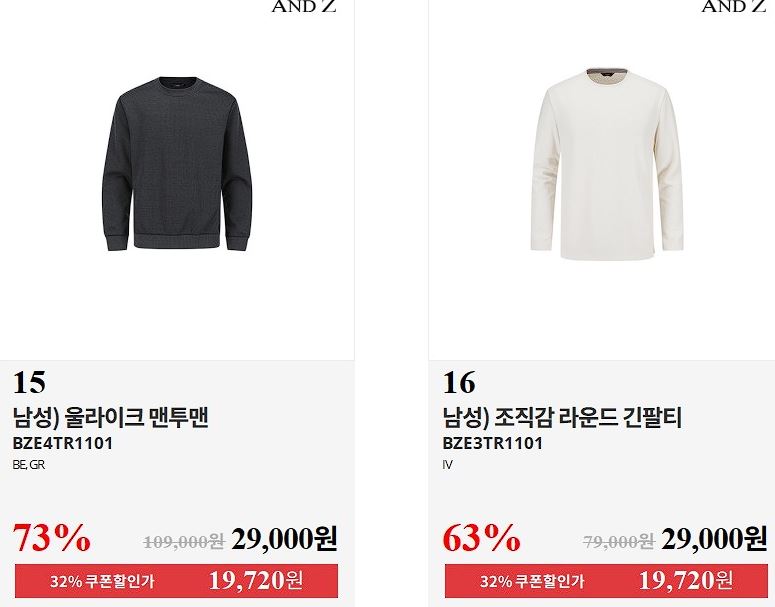
Task: Open the ivory long-sleeve tee product image
Action: pos(606,165)
